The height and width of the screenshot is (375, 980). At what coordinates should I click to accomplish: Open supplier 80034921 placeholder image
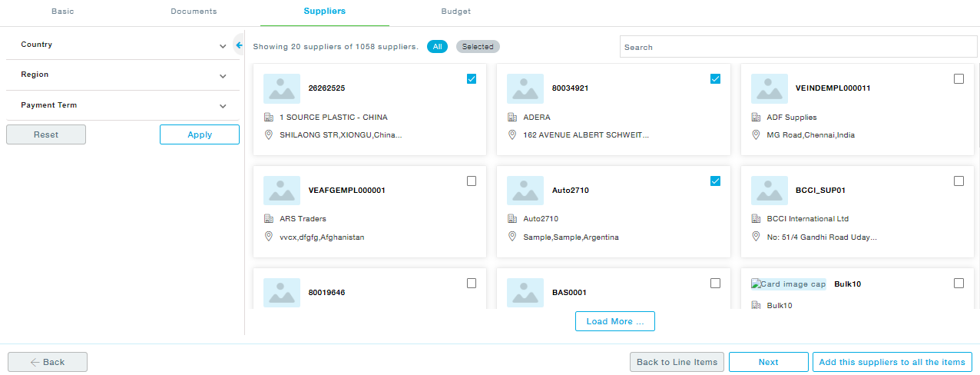point(525,88)
